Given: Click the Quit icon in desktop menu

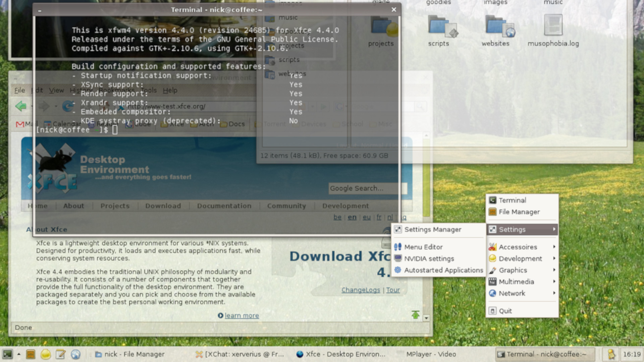Looking at the screenshot, I should 492,311.
